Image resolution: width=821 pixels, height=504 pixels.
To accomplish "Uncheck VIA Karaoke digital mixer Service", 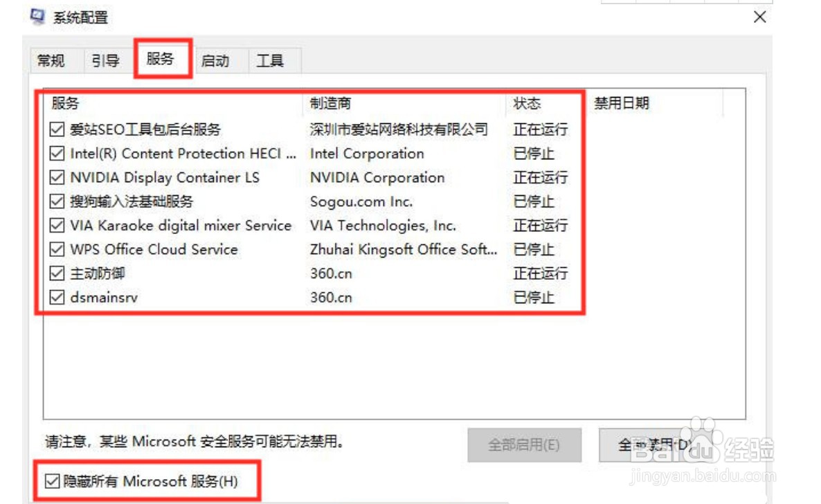I will click(57, 226).
